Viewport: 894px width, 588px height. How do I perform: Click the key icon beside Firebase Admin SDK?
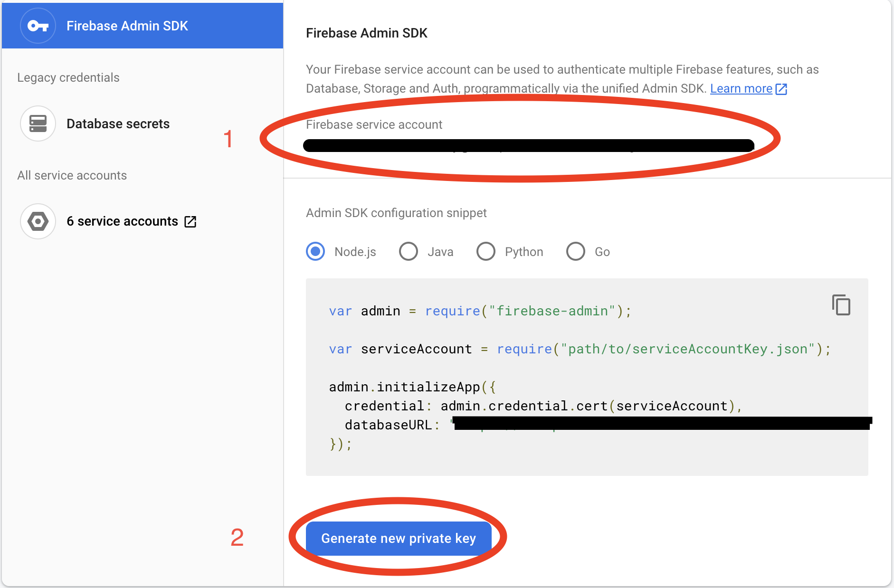38,26
